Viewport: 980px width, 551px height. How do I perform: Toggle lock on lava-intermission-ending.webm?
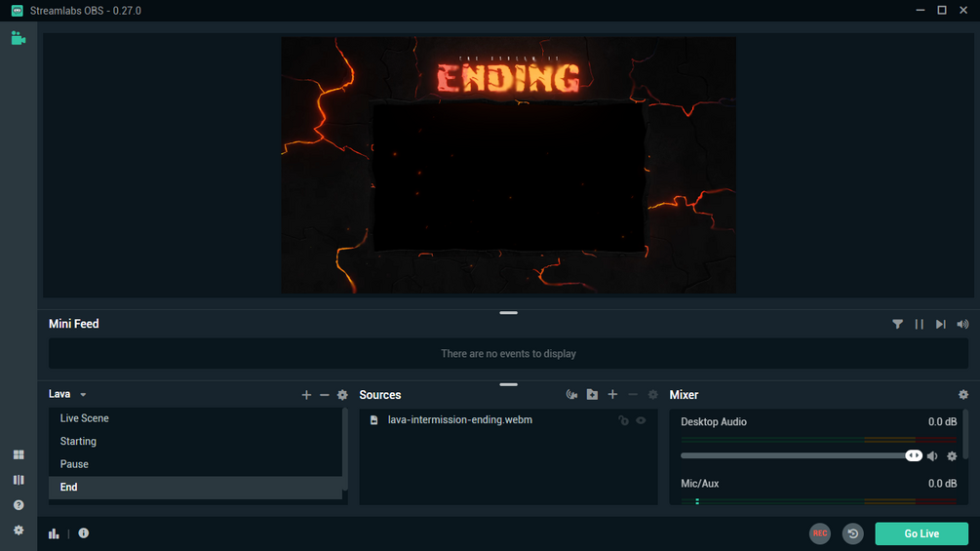[623, 420]
